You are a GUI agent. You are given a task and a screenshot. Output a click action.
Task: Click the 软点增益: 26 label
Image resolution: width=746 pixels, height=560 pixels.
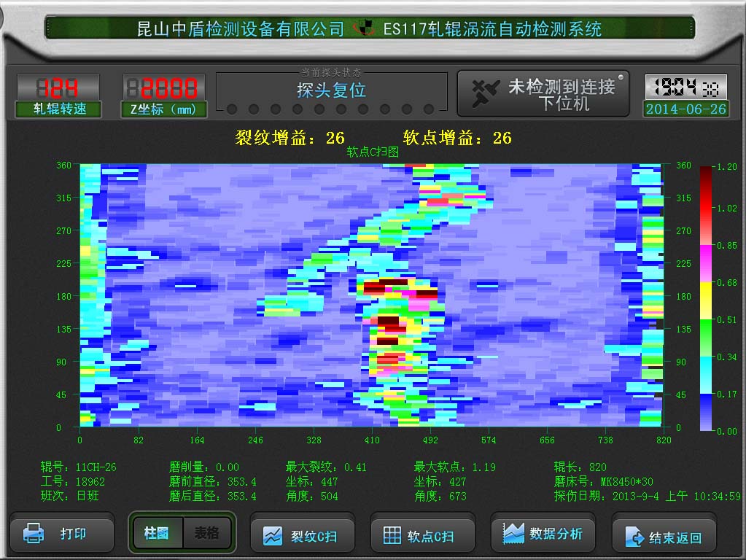(x=457, y=138)
